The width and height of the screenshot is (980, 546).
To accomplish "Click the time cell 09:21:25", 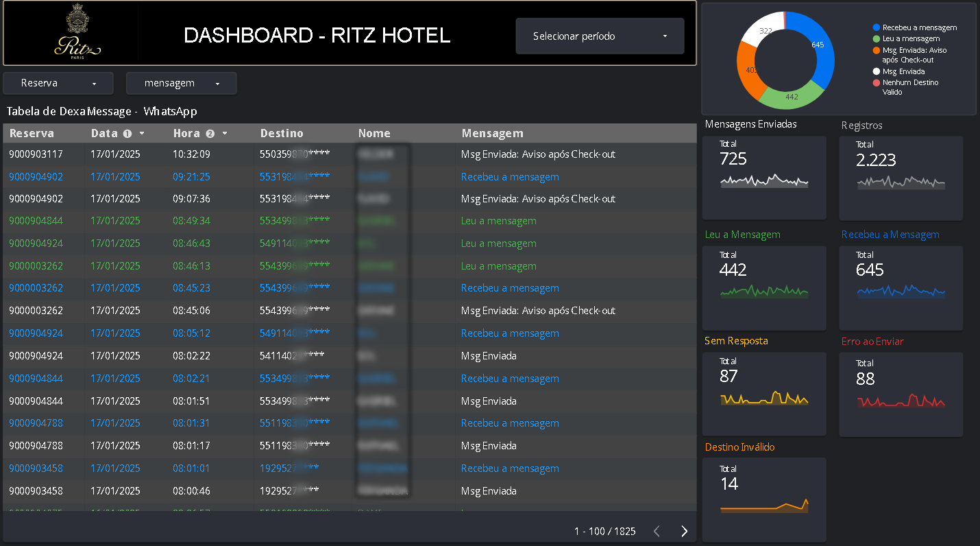I will click(x=191, y=177).
